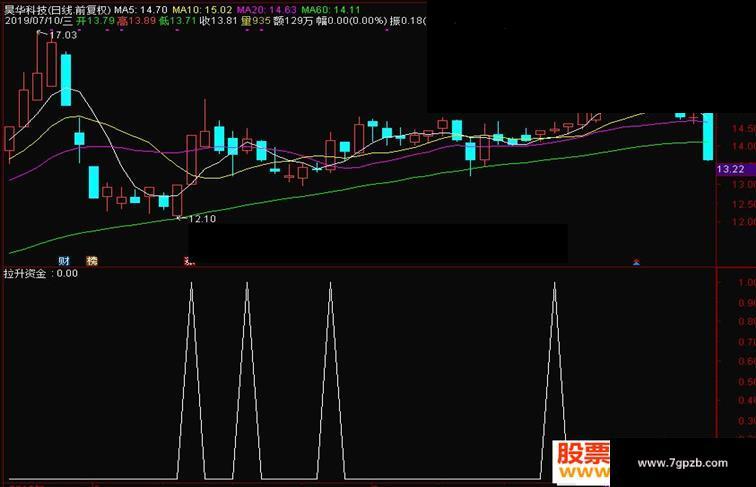This screenshot has height=487, width=756.
Task: Click the 榜 ranking marker icon
Action: coord(92,261)
